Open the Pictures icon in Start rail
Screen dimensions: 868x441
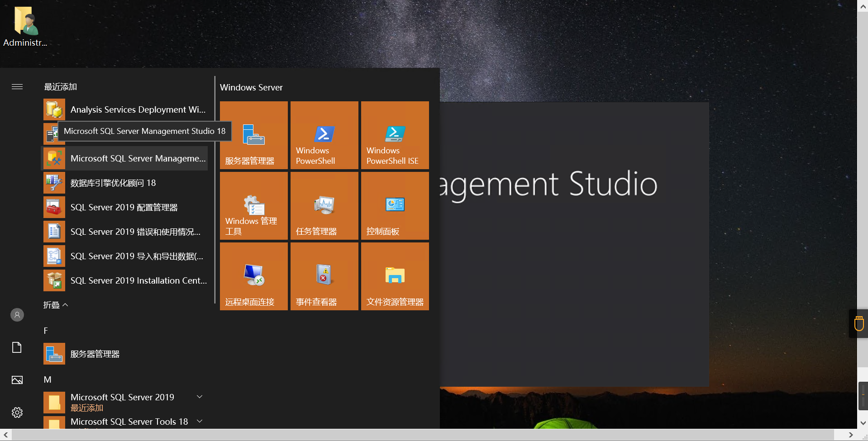(x=17, y=380)
